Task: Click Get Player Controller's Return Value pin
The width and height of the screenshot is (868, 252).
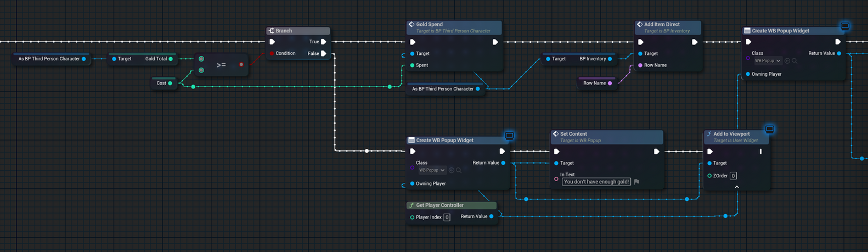Action: [492, 216]
